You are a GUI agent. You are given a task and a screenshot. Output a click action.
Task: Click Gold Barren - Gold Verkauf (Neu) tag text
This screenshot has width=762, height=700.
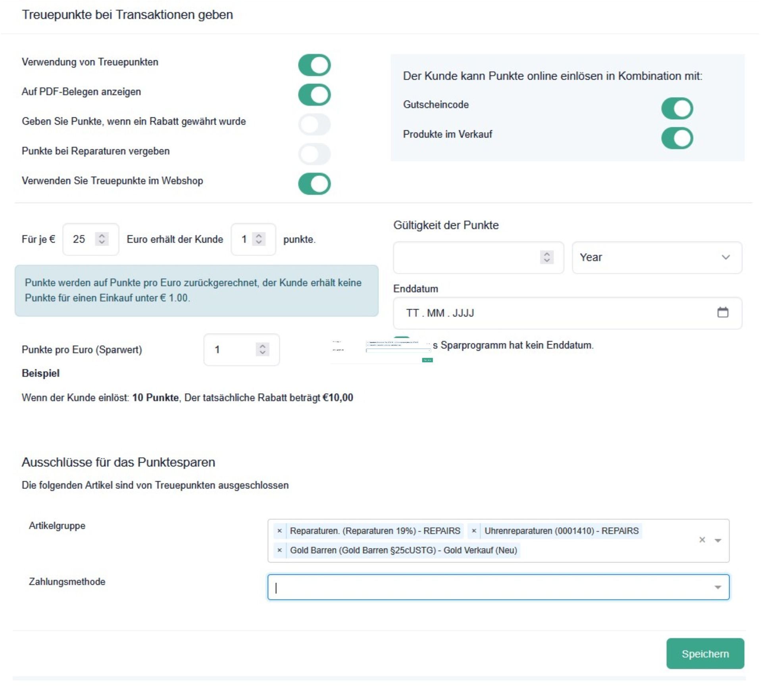pyautogui.click(x=404, y=550)
